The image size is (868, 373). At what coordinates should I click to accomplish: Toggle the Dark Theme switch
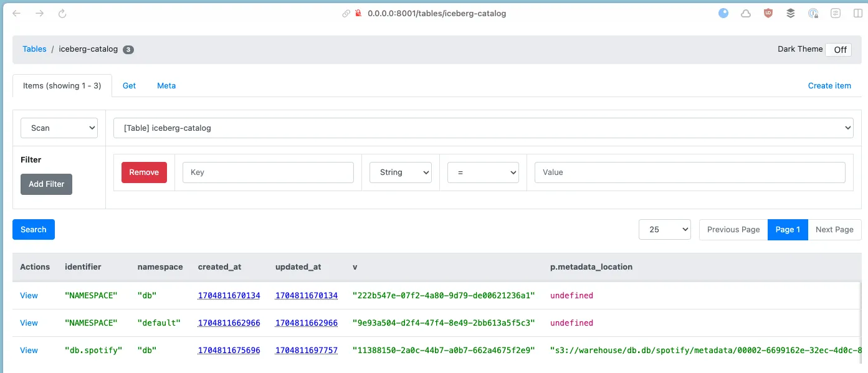[838, 50]
